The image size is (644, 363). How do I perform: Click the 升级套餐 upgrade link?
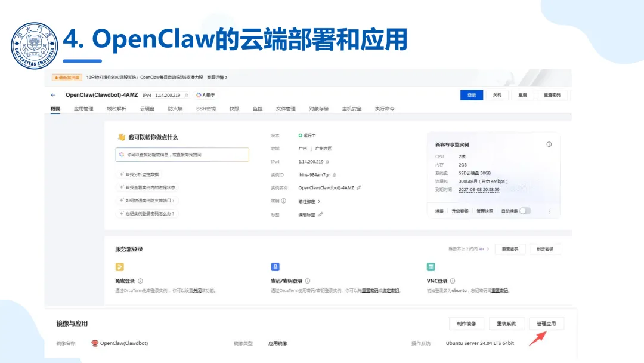[x=460, y=211]
